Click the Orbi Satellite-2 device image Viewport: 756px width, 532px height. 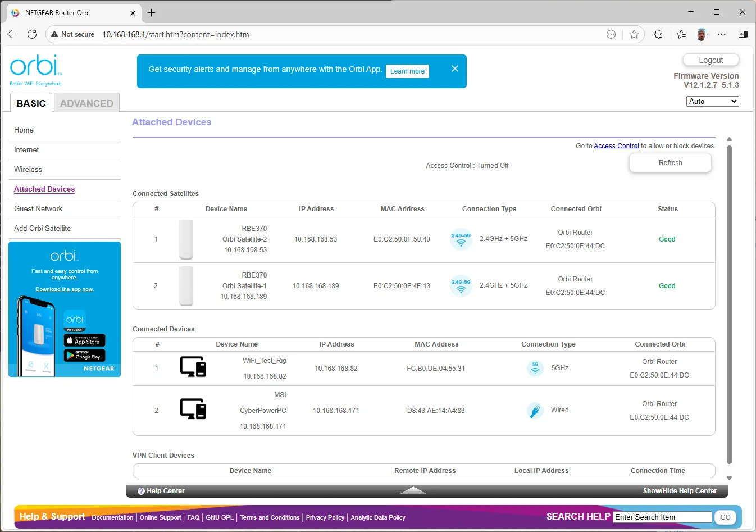(186, 239)
